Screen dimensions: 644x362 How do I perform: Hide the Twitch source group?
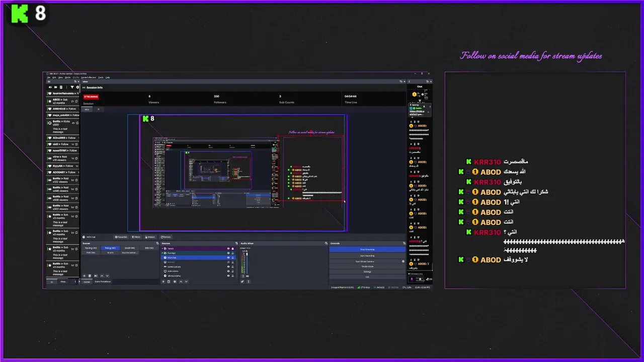228,248
